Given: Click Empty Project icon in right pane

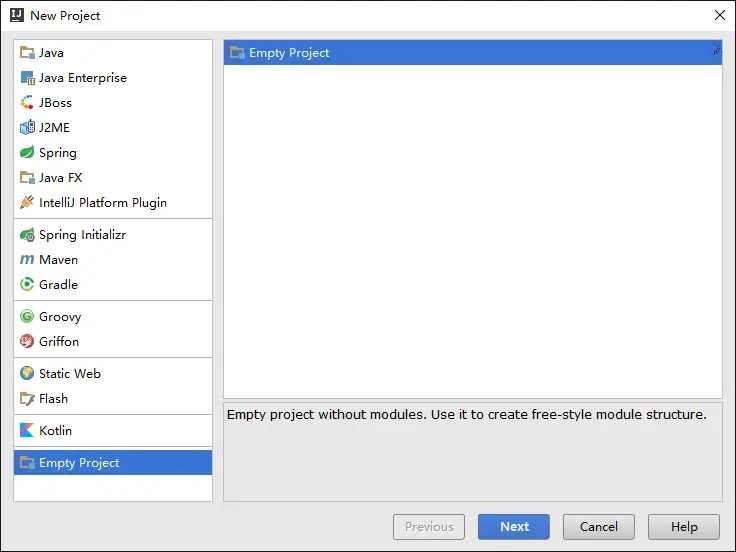Looking at the screenshot, I should [237, 53].
